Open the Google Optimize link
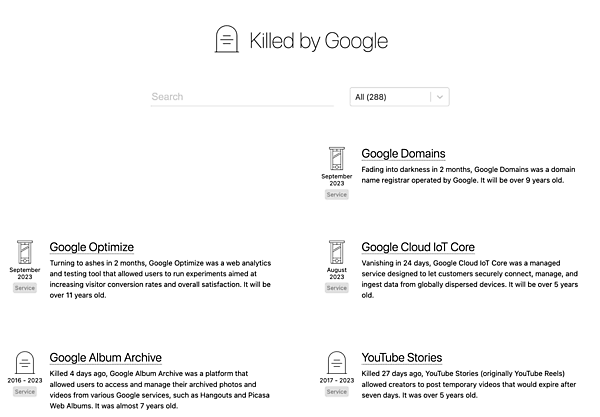This screenshot has width=600, height=417. pos(91,247)
